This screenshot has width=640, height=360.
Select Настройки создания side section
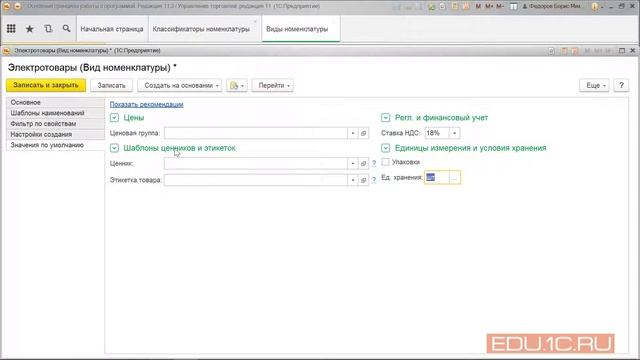click(x=56, y=134)
